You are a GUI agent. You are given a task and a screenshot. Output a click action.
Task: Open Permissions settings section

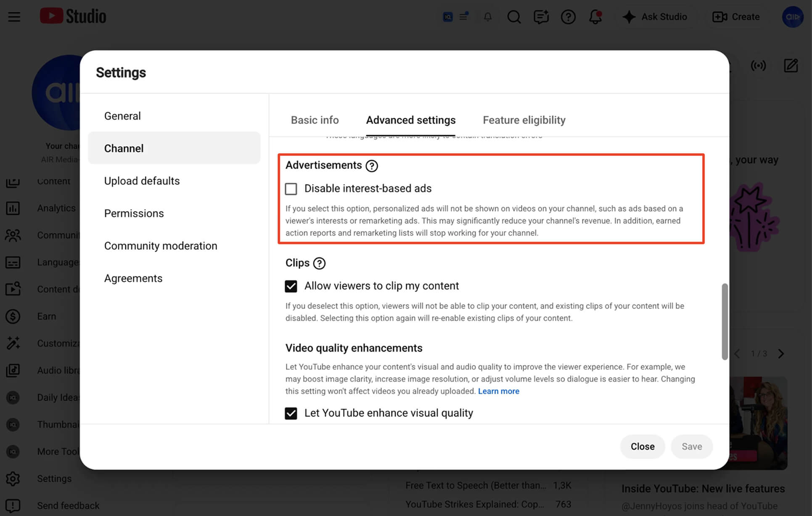(x=174, y=213)
